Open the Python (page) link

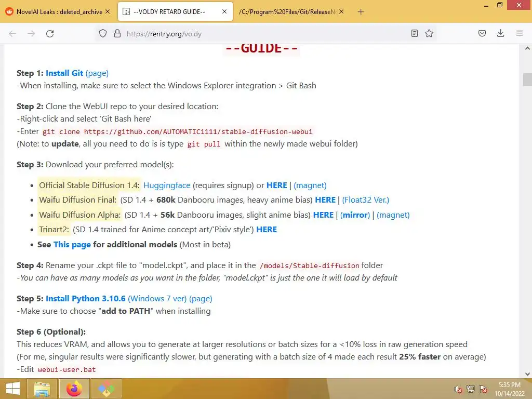[201, 299]
